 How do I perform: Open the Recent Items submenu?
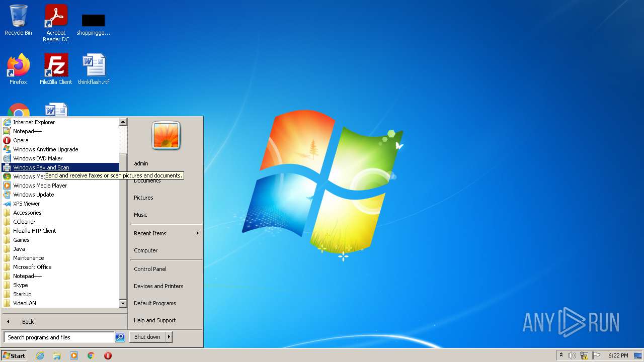click(166, 233)
